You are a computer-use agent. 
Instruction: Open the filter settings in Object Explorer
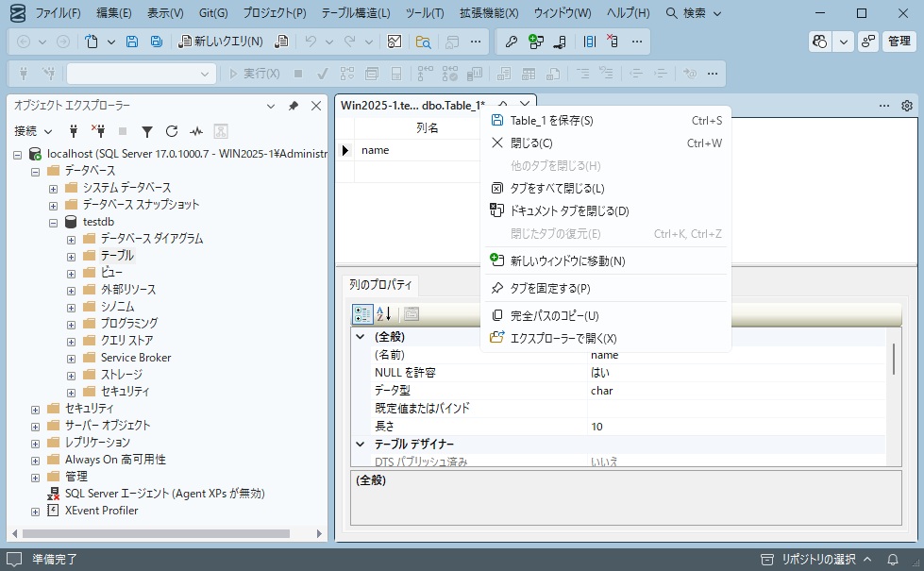[148, 130]
